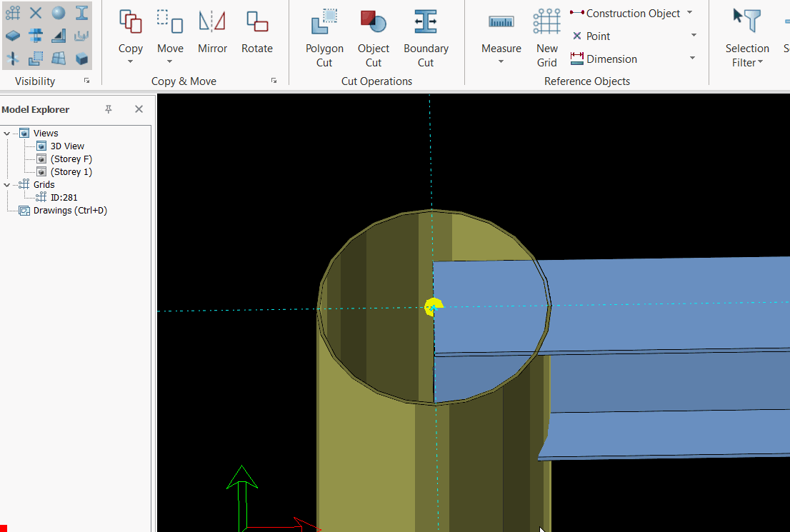The height and width of the screenshot is (532, 790).
Task: Pin the Model Explorer panel
Action: click(109, 109)
